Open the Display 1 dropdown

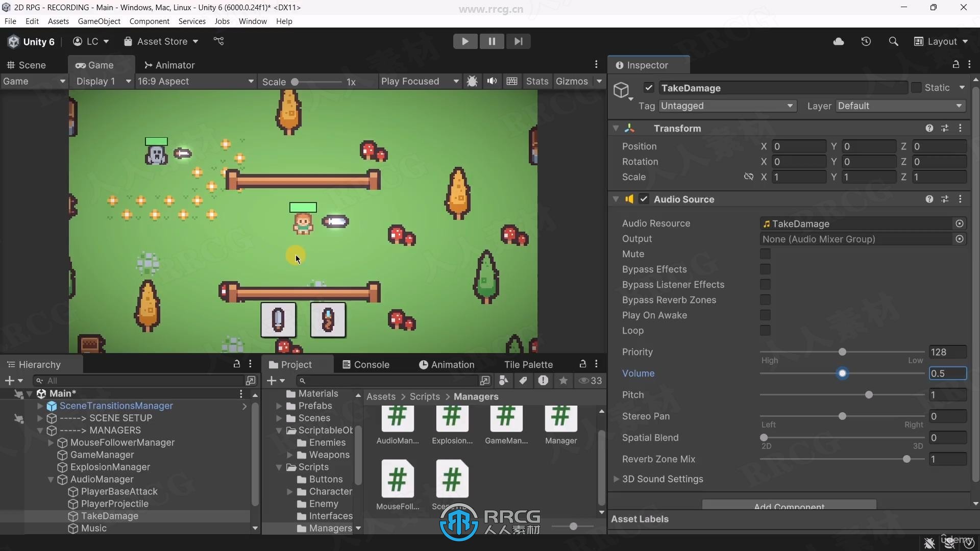click(x=103, y=82)
